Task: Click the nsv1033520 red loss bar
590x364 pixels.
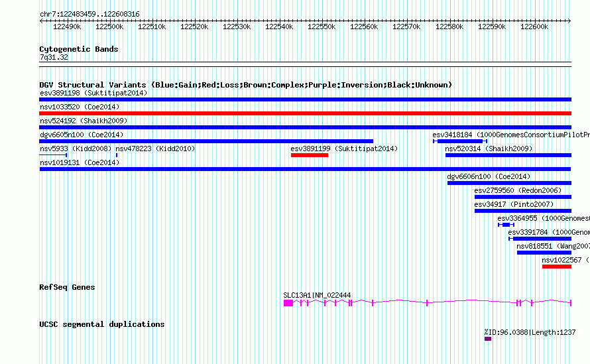Action: [x=305, y=113]
